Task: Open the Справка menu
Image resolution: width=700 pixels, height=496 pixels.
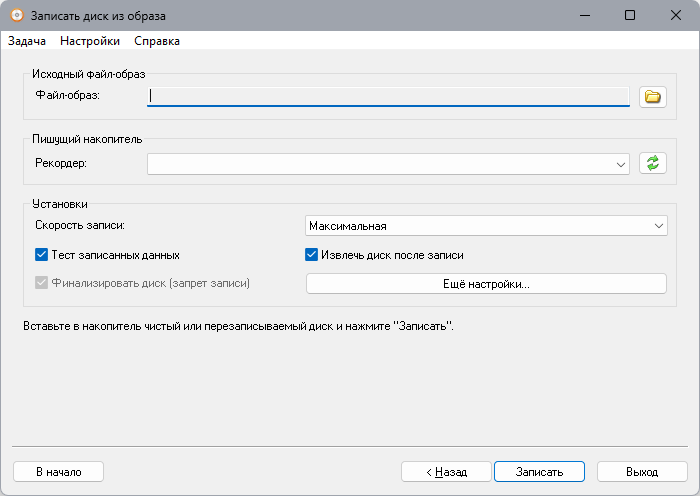Action: pos(157,41)
